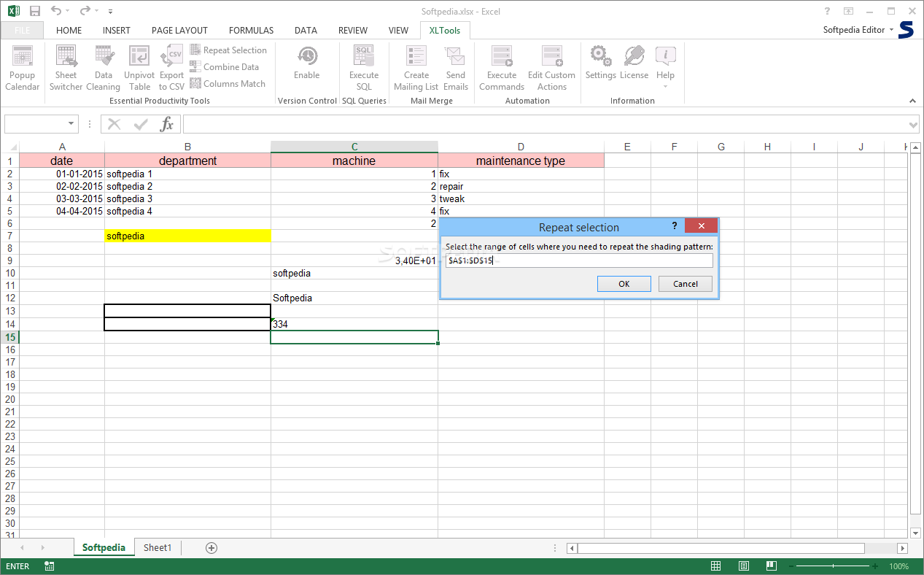Expand the undo history dropdown
924x575 pixels.
[x=68, y=11]
